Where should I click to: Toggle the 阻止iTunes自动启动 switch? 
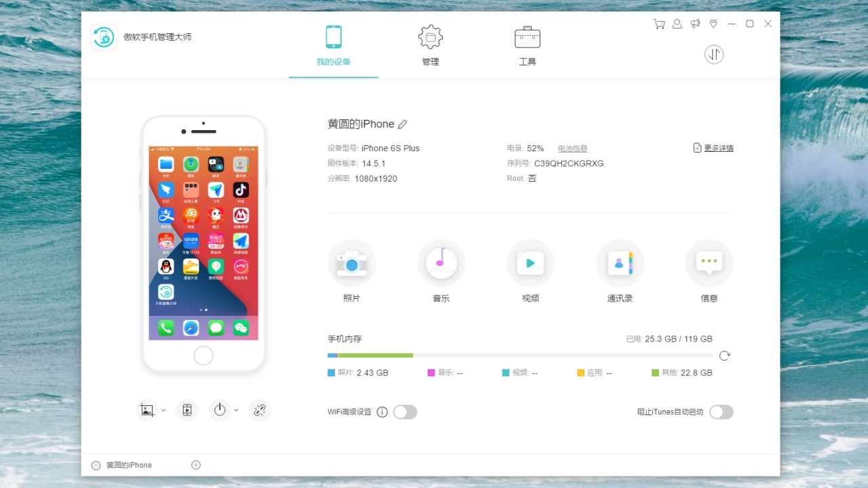pyautogui.click(x=722, y=412)
